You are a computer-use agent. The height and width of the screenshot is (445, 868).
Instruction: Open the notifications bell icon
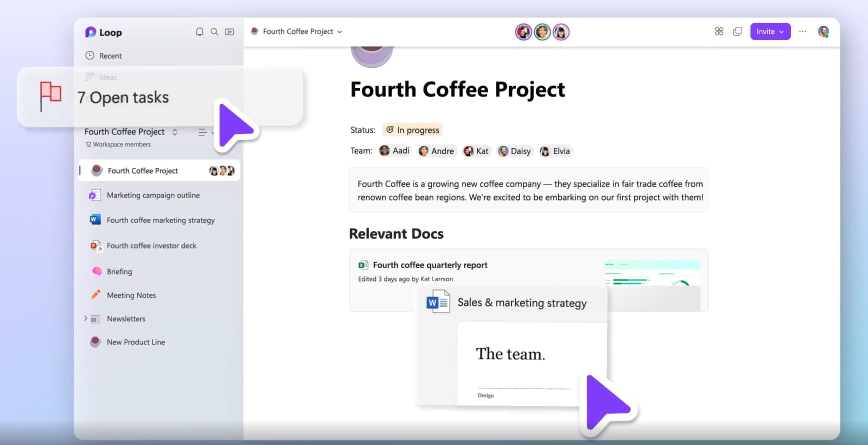199,32
